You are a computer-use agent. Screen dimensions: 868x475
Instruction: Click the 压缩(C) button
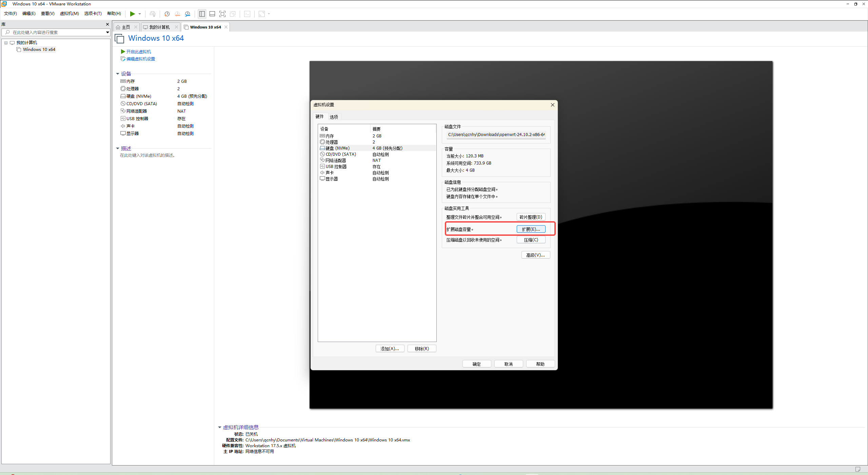click(x=531, y=240)
